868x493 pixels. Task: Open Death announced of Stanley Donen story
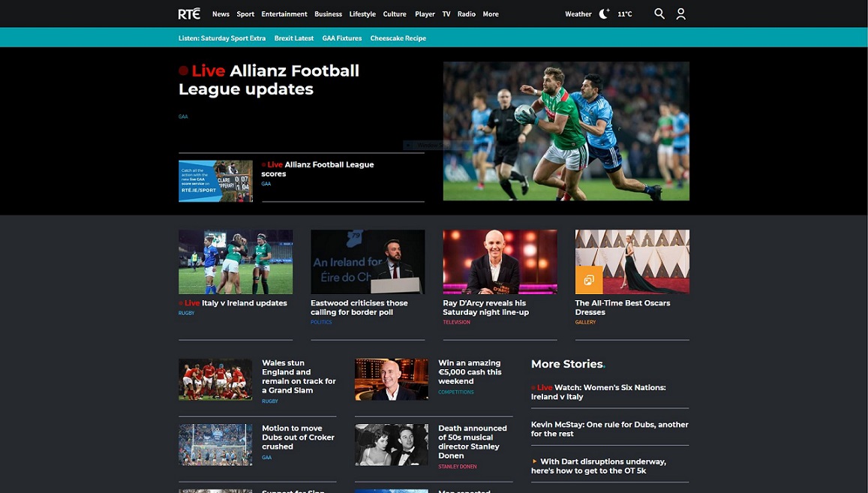(473, 442)
